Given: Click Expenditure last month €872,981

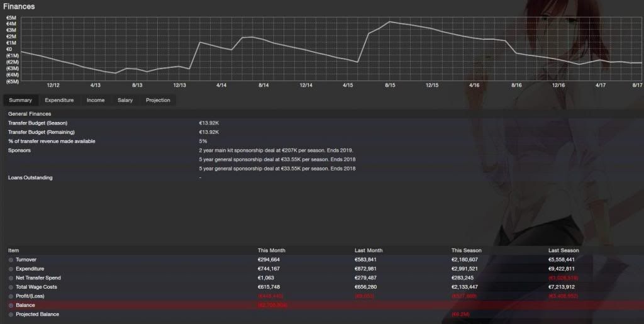Looking at the screenshot, I should coord(365,269).
